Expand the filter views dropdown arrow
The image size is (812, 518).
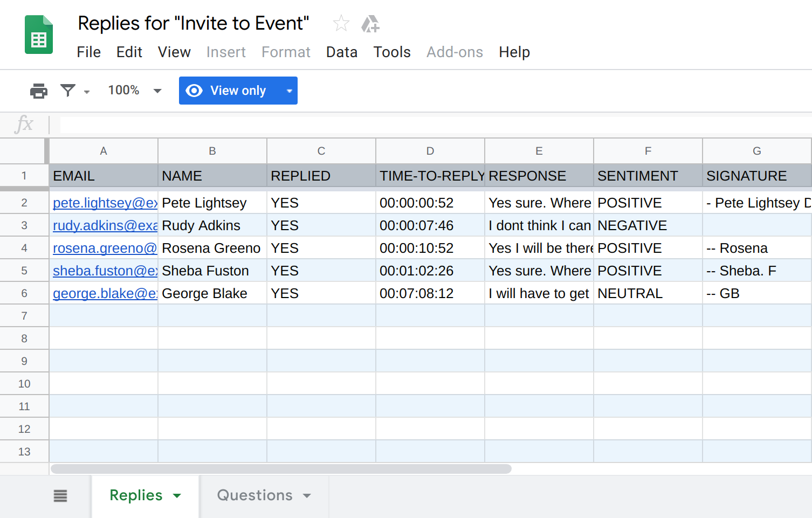(x=87, y=92)
